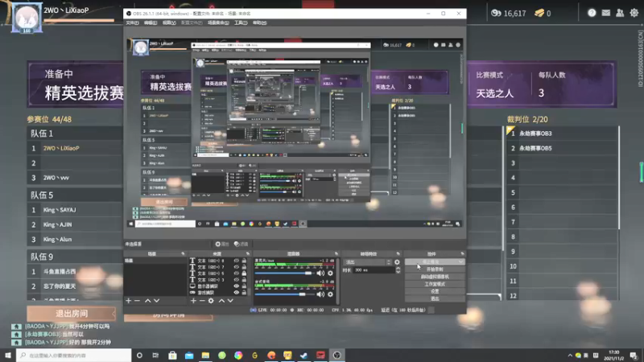644x362 pixels.
Task: Remove the selected scene with the minus icon
Action: point(137,301)
